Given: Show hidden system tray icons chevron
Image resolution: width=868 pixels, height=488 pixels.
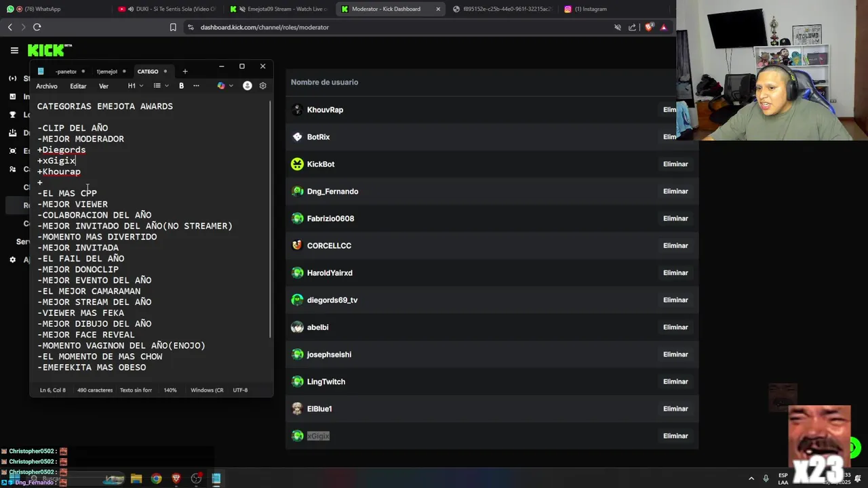Looking at the screenshot, I should coord(751,479).
